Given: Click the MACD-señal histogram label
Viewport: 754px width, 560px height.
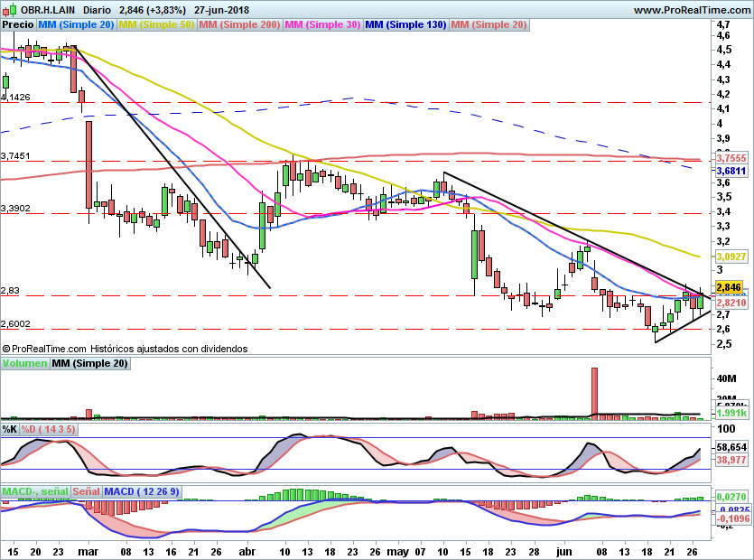Looking at the screenshot, I should [35, 491].
